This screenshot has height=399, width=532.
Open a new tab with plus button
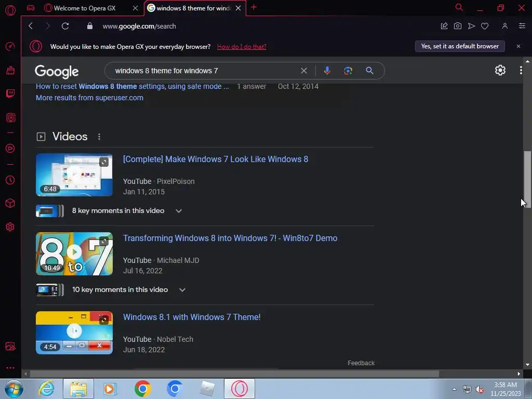tap(254, 7)
